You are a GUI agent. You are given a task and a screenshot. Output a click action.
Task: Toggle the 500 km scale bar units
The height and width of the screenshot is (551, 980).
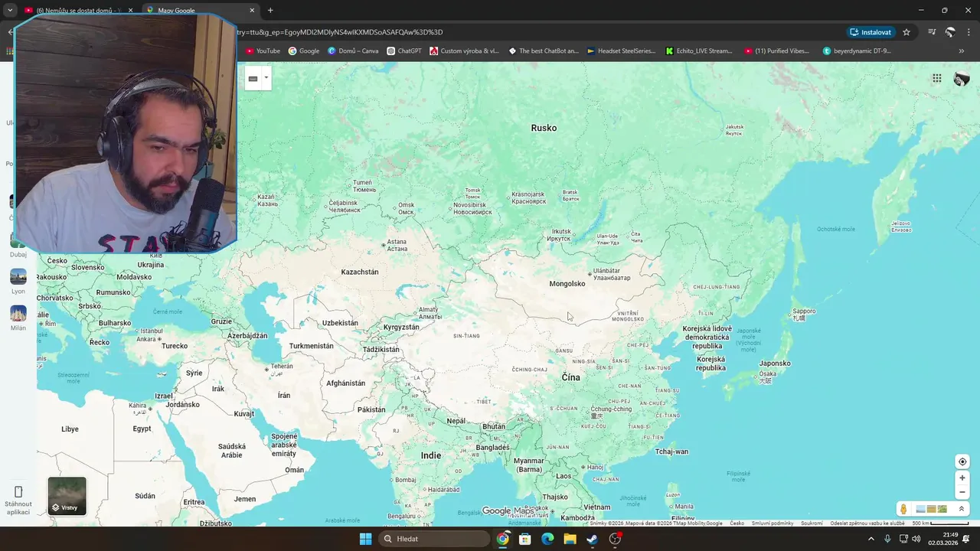pyautogui.click(x=941, y=523)
